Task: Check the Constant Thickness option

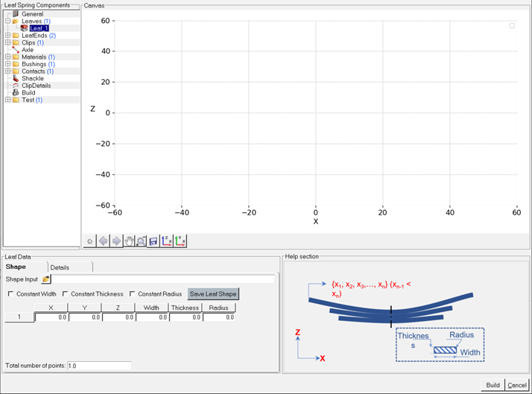Action: click(x=66, y=294)
